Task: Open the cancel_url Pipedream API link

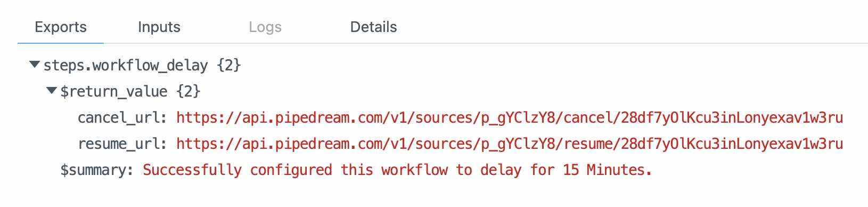Action: click(x=510, y=117)
